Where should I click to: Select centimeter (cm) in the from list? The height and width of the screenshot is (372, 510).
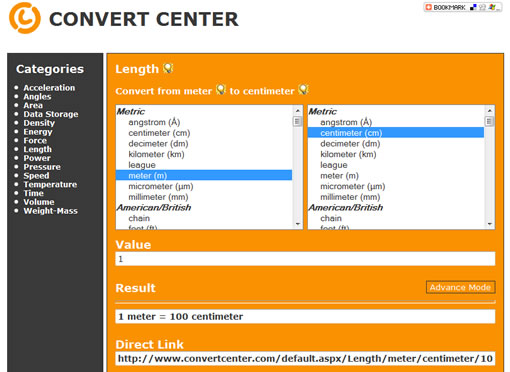(x=204, y=133)
